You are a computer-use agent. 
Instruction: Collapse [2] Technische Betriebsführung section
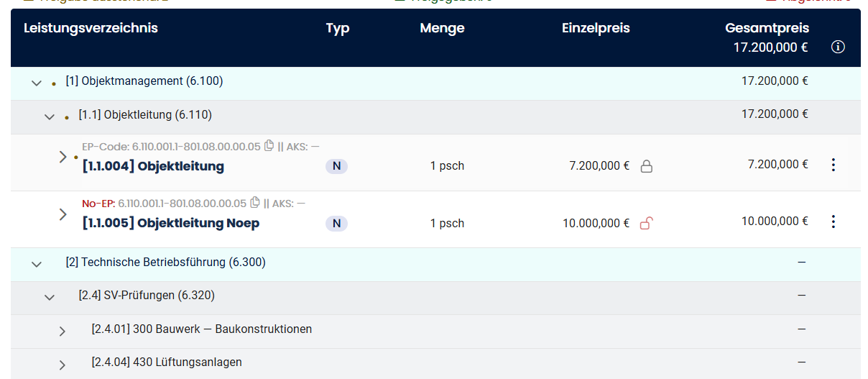coord(37,264)
